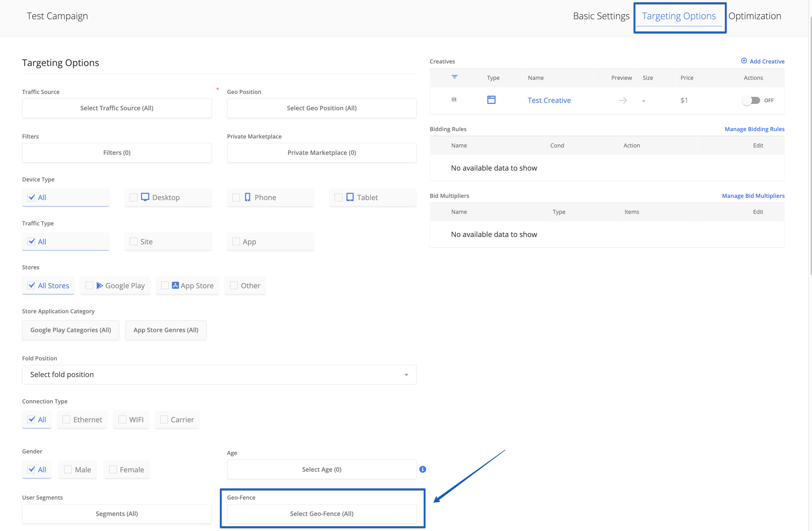Switch to the Optimization tab
Image resolution: width=812 pixels, height=531 pixels.
point(754,16)
